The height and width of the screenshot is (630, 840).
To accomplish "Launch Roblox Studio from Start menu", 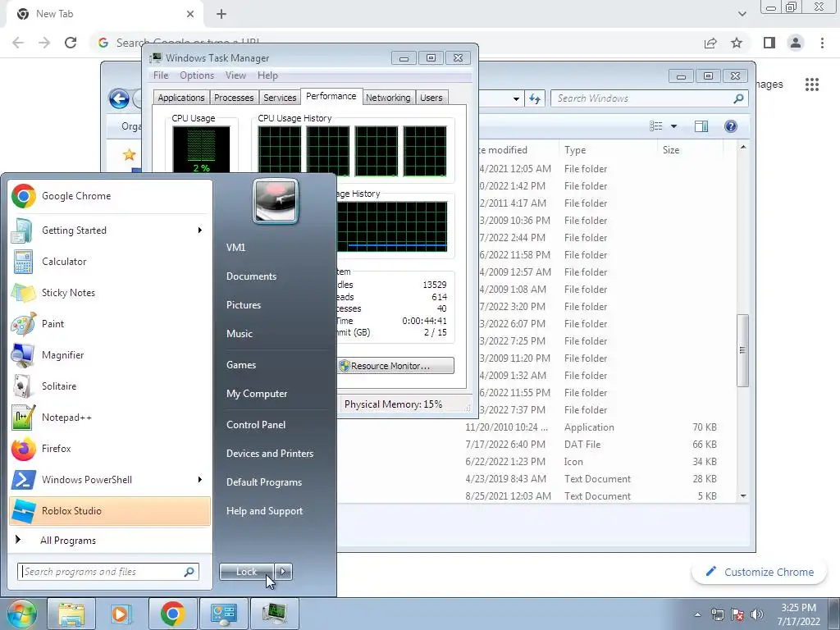I will tap(110, 510).
